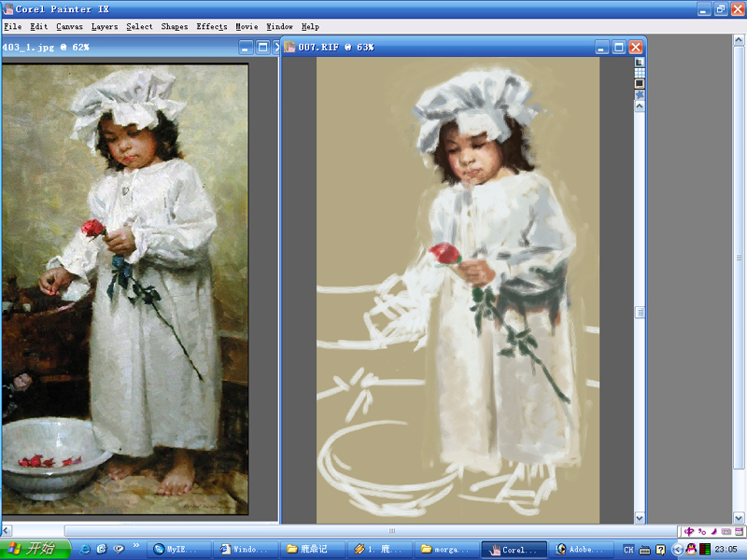Viewport: 747px width, 560px height.
Task: Click the workspace horizontal scrollbar left arrow
Action: click(6, 530)
